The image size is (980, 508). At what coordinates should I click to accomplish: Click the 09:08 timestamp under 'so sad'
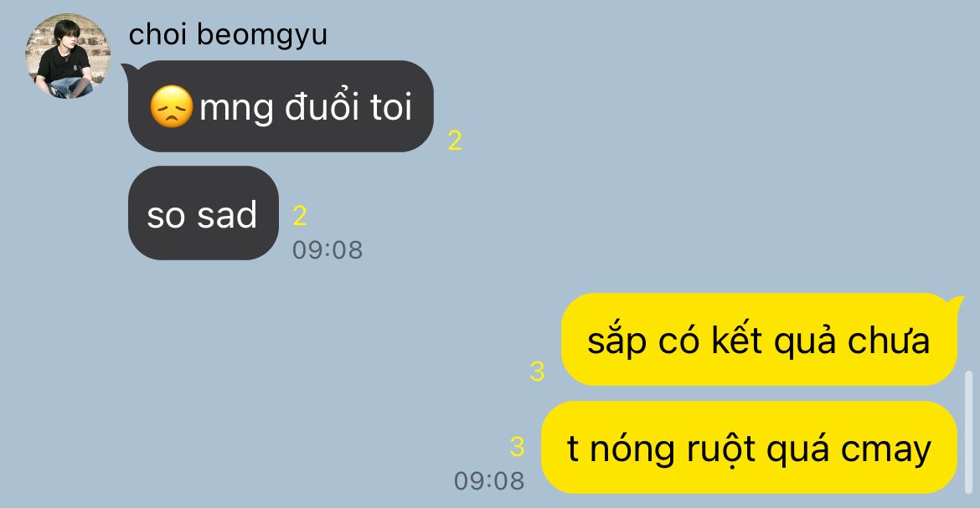coord(328,250)
